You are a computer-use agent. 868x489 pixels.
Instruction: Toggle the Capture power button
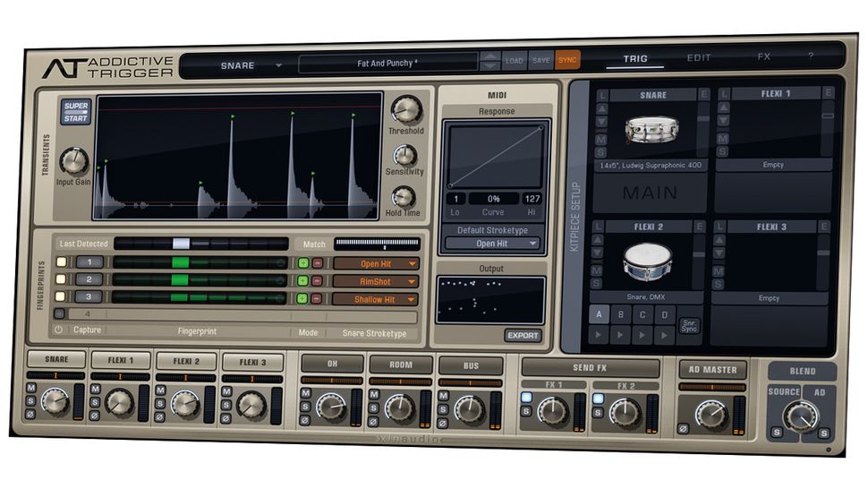tap(58, 330)
